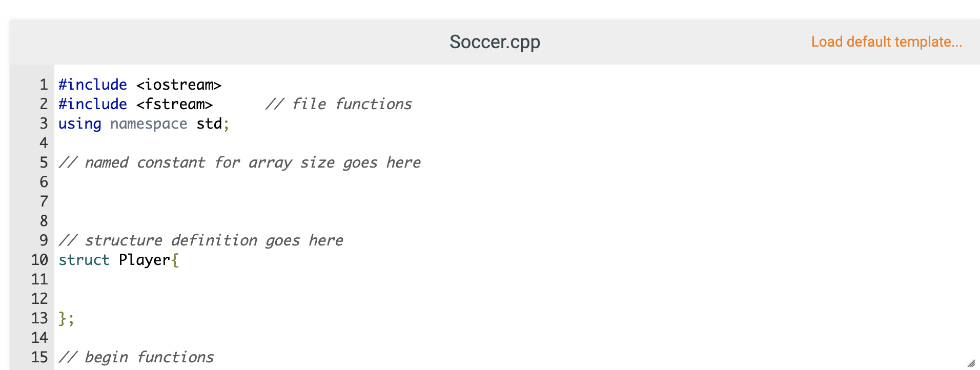980x370 pixels.
Task: Click line number 10 in the gutter
Action: pos(39,260)
